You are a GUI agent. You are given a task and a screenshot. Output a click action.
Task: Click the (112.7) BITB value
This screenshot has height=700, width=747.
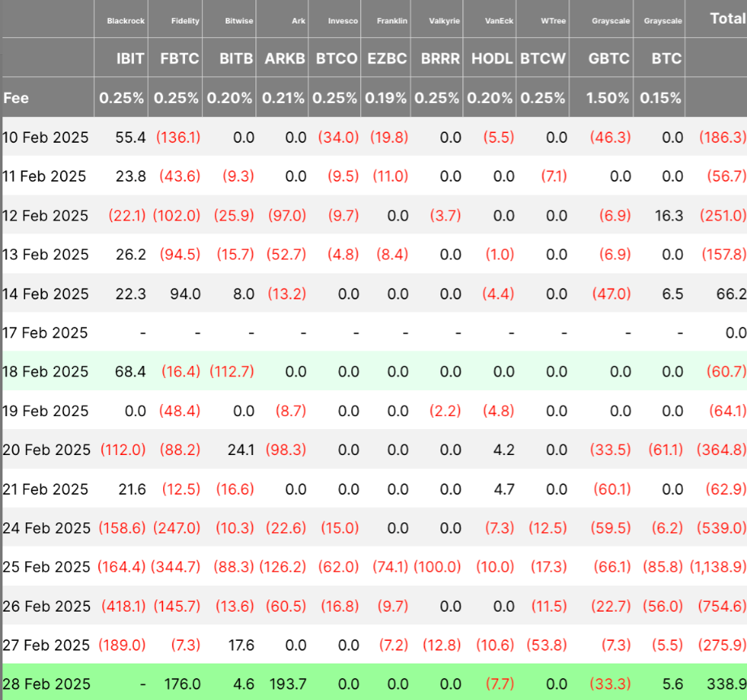click(232, 371)
